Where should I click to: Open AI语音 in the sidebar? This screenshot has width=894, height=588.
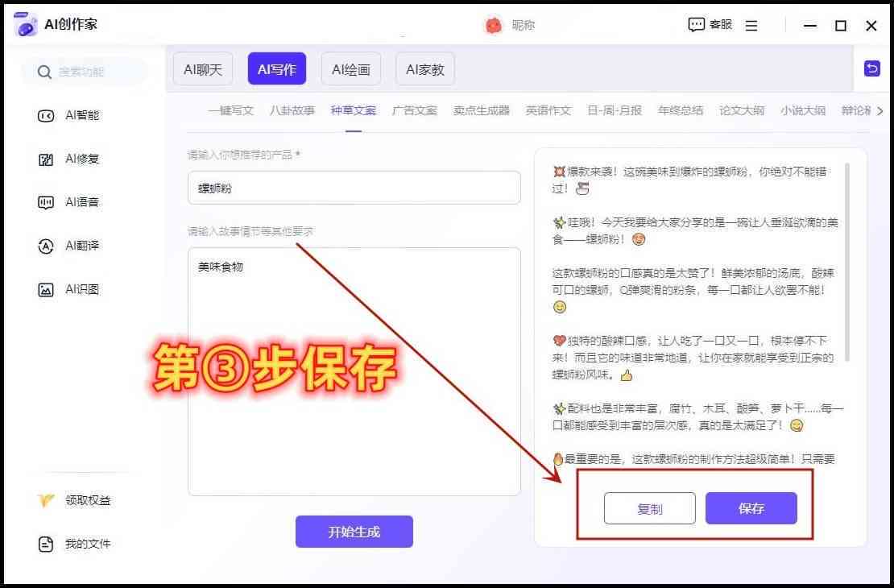coord(82,202)
